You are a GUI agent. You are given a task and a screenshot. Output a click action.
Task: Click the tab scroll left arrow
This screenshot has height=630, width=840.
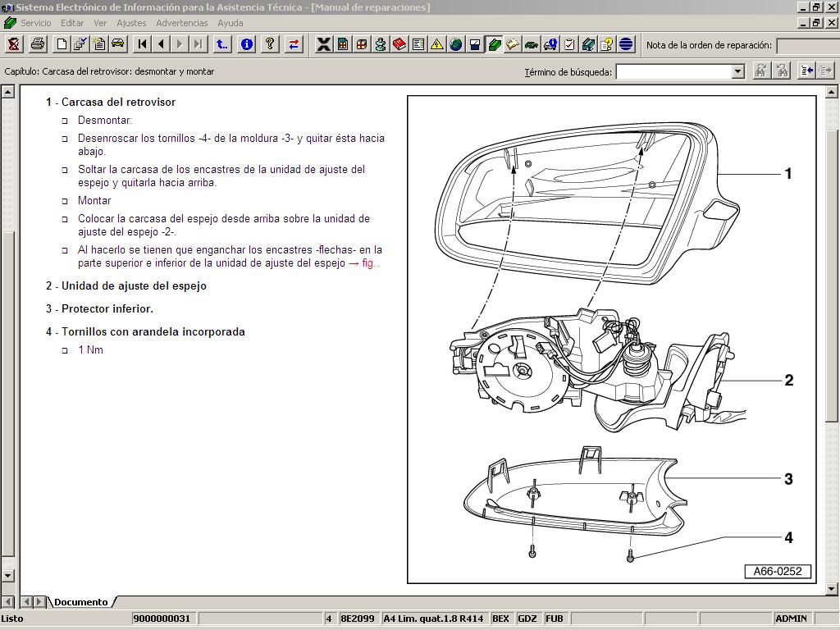(x=27, y=601)
